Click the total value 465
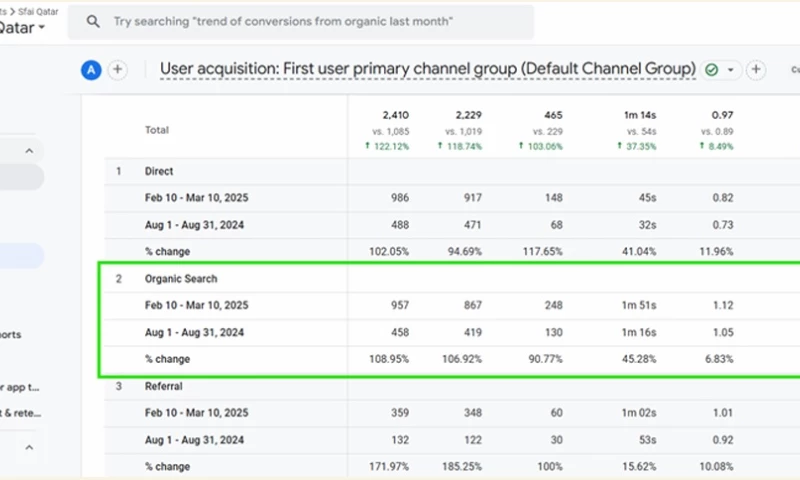 click(553, 115)
